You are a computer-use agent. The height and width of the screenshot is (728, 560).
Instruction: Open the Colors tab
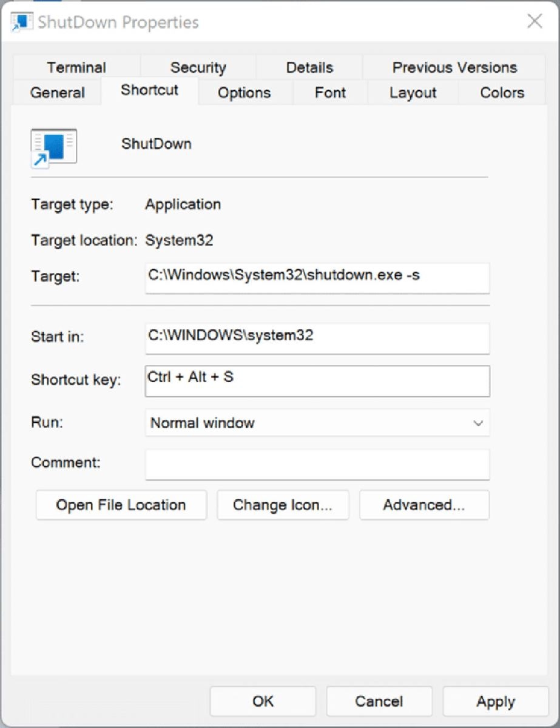[x=502, y=92]
